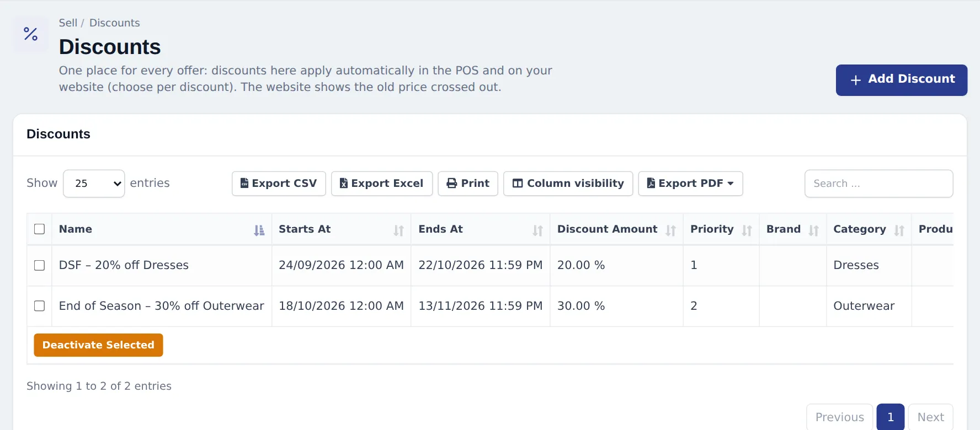Click the percent discounts page icon

pyautogui.click(x=31, y=34)
